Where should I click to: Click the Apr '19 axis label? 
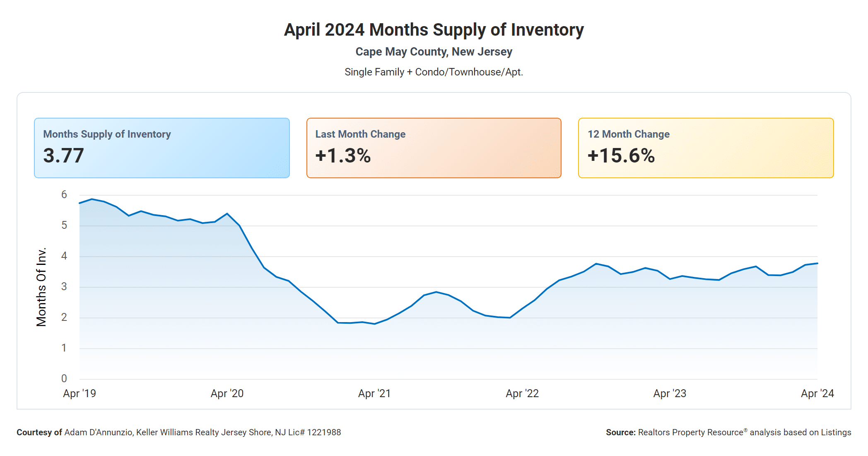[x=80, y=393]
